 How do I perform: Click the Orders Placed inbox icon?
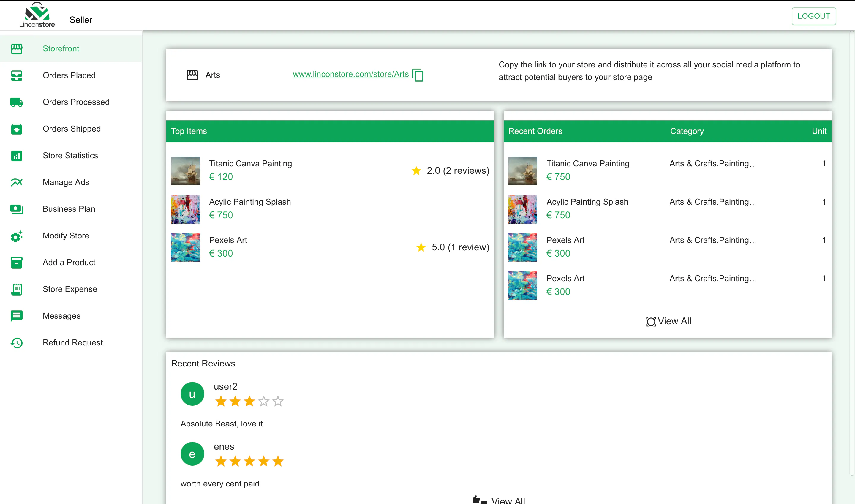[16, 75]
